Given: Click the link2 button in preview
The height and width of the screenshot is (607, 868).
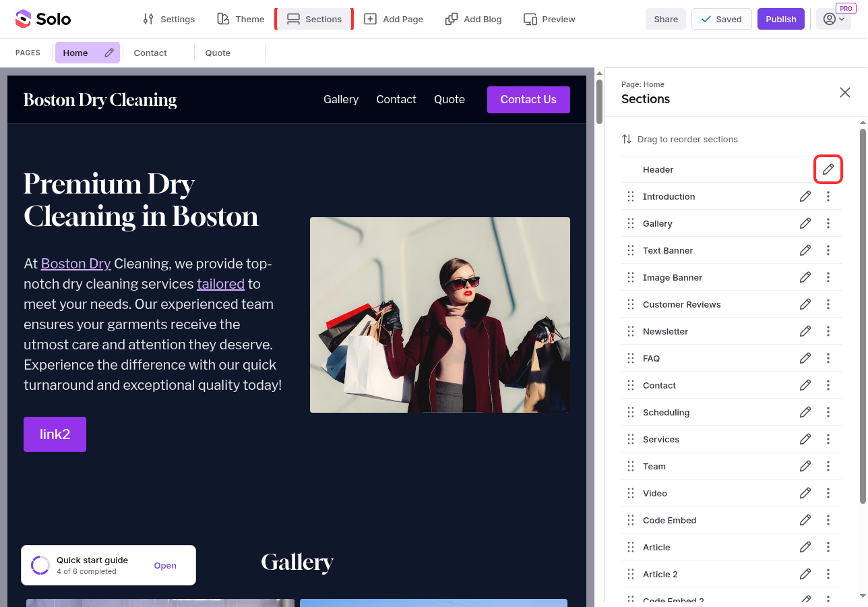Looking at the screenshot, I should click(55, 434).
